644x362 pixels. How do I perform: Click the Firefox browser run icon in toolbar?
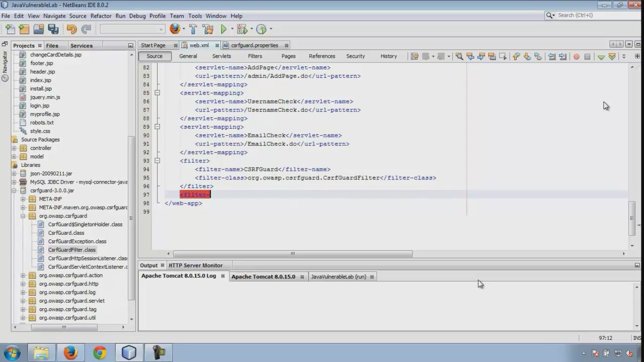[x=175, y=29]
